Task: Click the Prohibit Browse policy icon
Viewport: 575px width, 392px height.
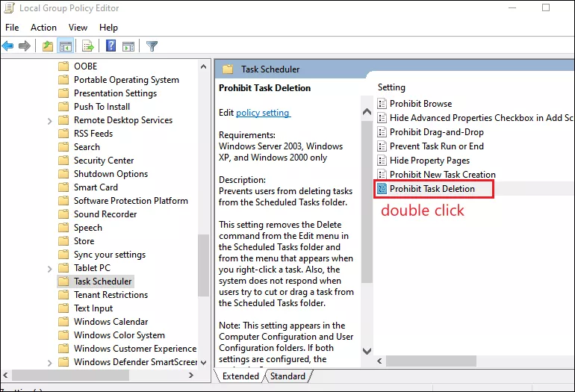Action: (382, 104)
